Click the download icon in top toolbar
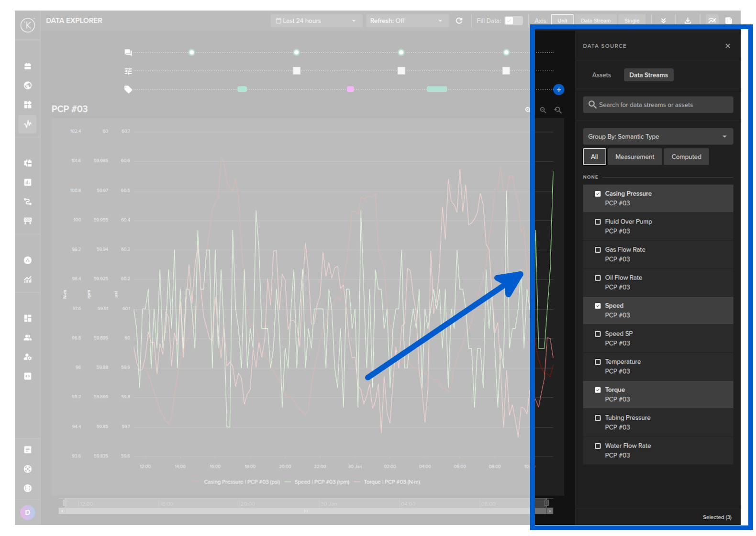The width and height of the screenshot is (756, 536). [688, 21]
